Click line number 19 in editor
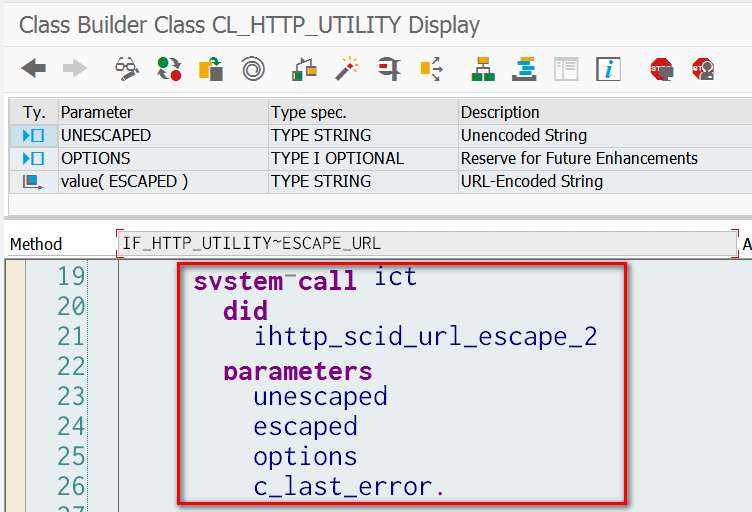 [71, 277]
